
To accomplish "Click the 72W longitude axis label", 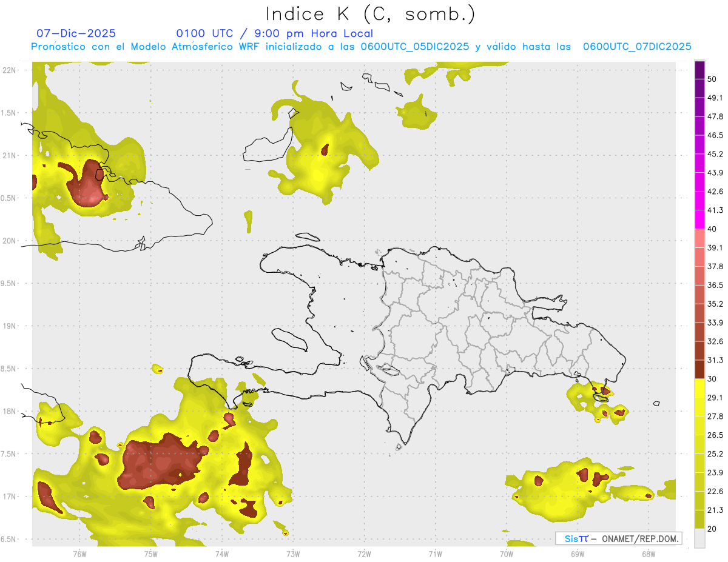I will [x=364, y=554].
